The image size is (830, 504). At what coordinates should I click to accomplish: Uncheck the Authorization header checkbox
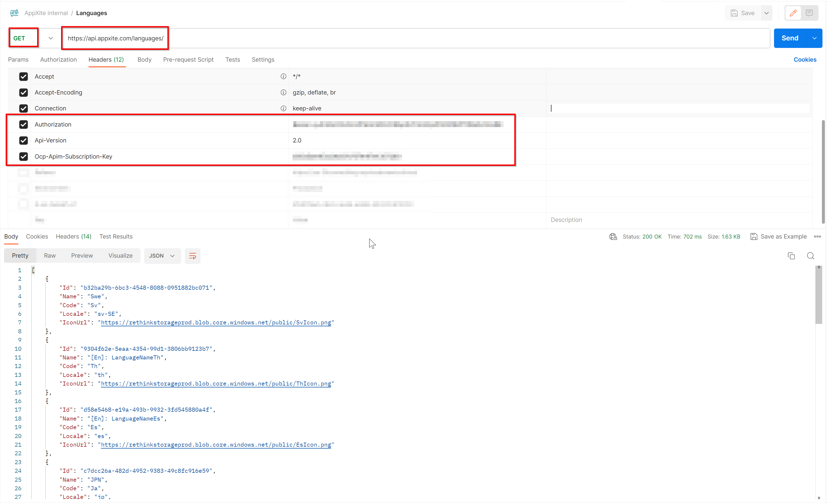23,124
